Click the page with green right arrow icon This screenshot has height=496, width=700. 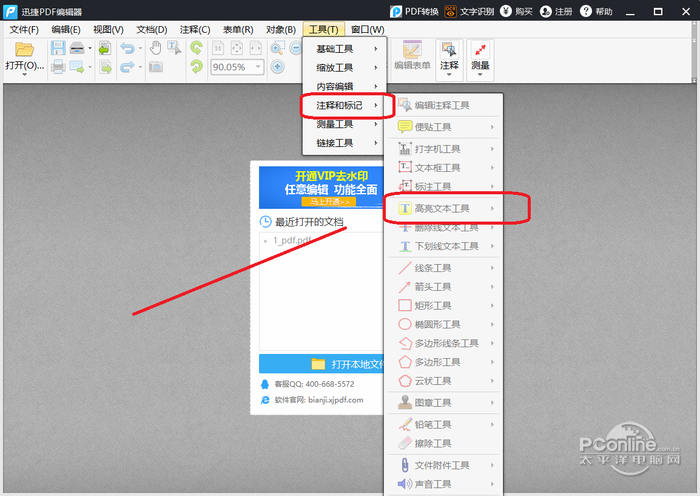point(105,67)
